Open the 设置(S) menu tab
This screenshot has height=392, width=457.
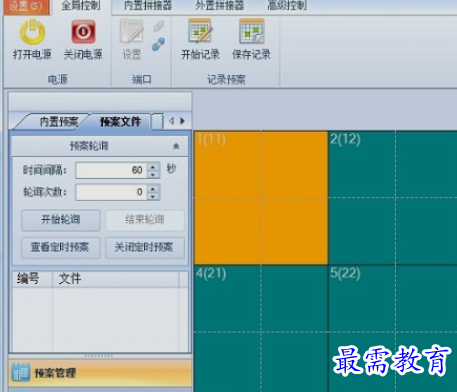[26, 6]
